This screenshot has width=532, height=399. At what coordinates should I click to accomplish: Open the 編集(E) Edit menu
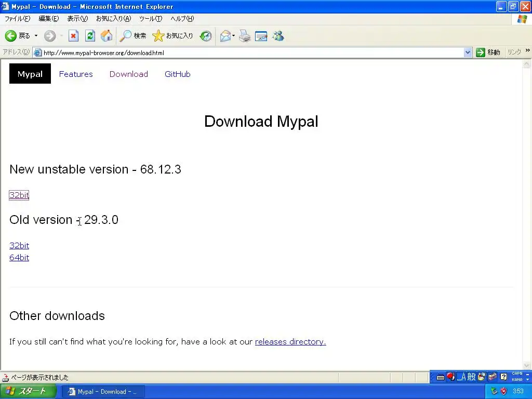[x=48, y=19]
